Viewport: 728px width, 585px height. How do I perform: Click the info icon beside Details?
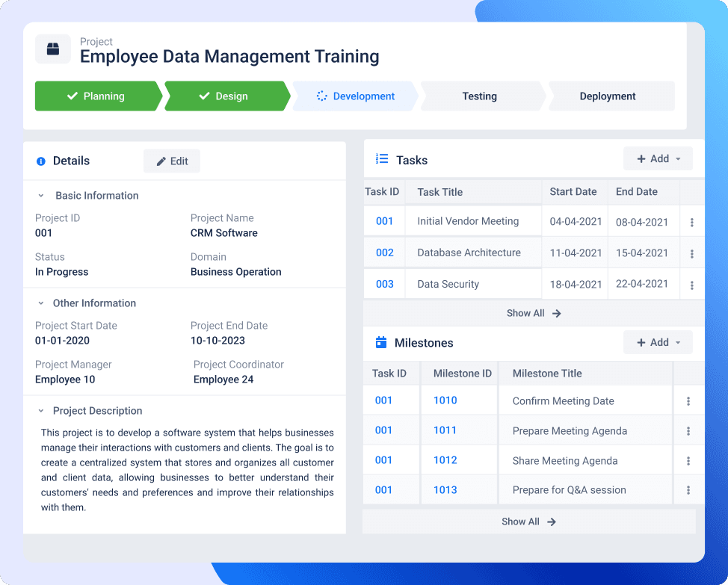[39, 161]
